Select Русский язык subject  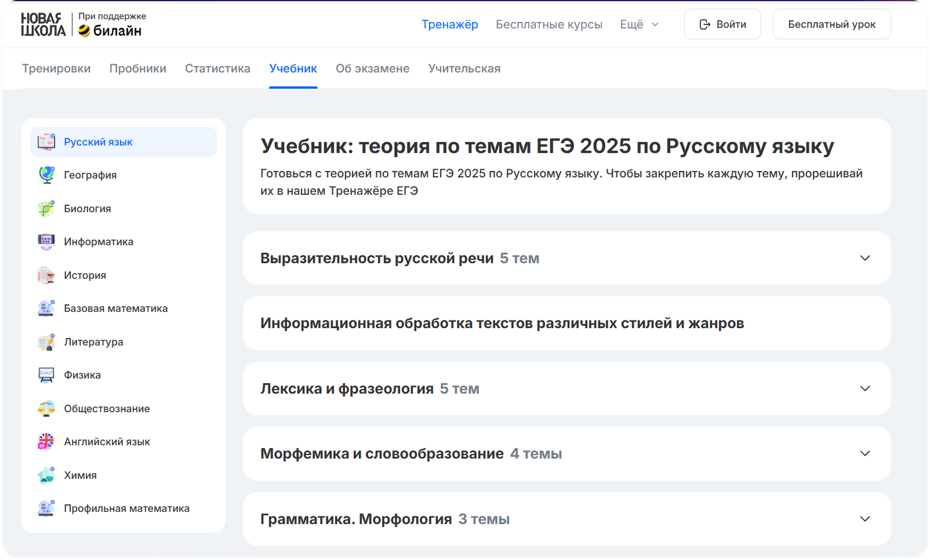point(123,142)
